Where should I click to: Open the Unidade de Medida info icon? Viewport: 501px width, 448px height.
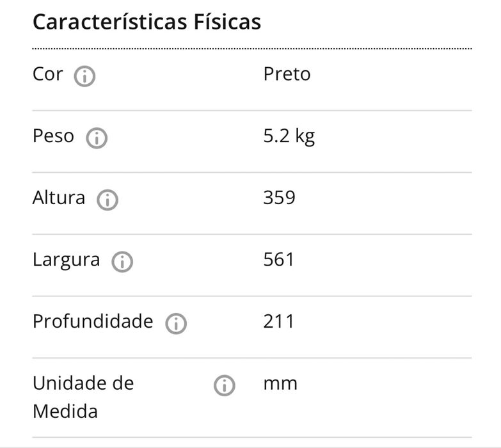224,386
